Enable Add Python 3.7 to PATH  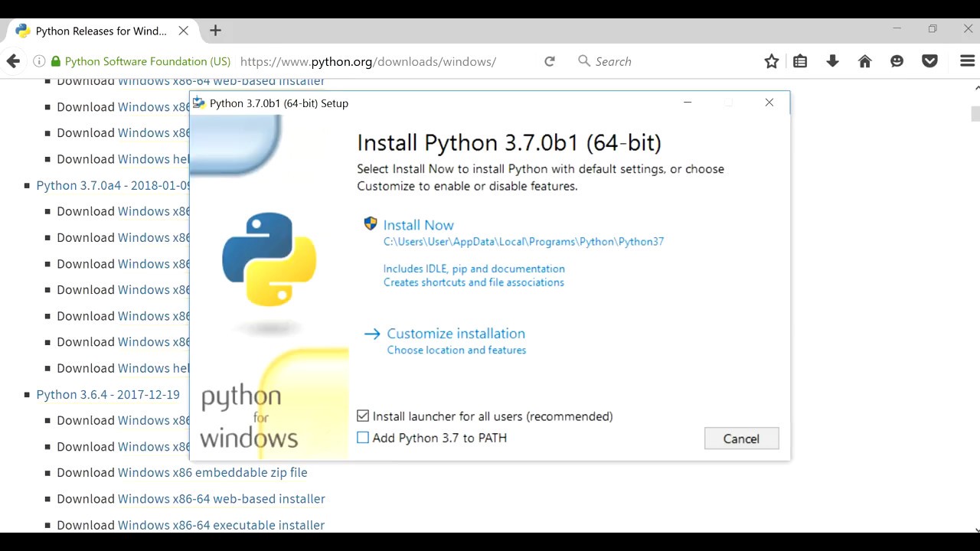coord(363,438)
